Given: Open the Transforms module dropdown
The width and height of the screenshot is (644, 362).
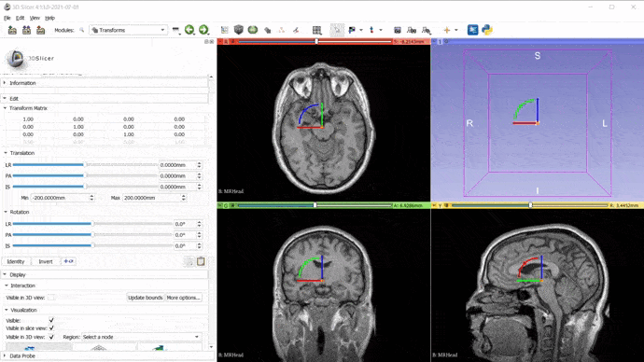Looking at the screenshot, I should pyautogui.click(x=129, y=30).
